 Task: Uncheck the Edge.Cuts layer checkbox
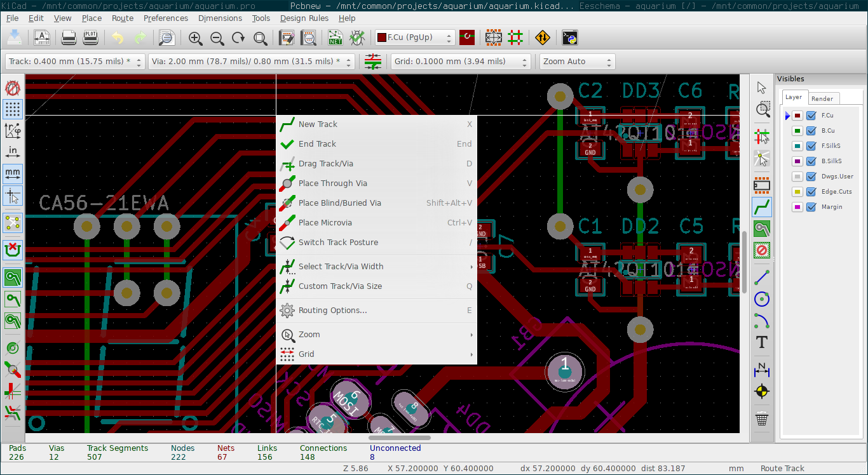811,192
